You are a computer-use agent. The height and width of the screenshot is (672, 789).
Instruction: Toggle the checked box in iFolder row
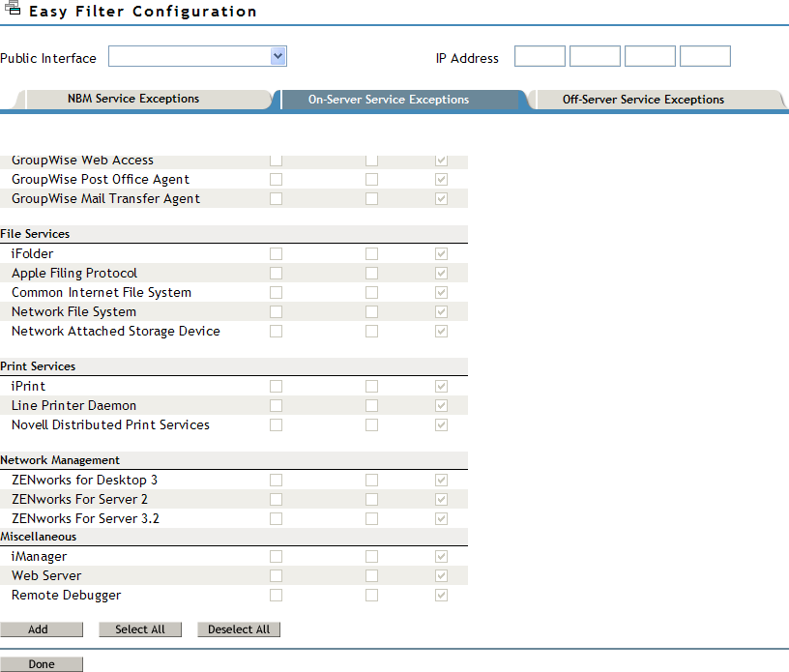click(x=441, y=253)
